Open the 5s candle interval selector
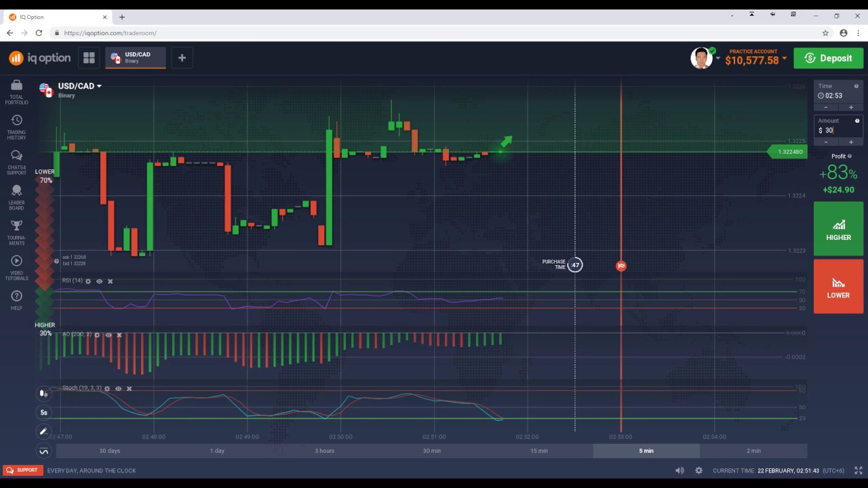The width and height of the screenshot is (868, 488). click(x=43, y=412)
